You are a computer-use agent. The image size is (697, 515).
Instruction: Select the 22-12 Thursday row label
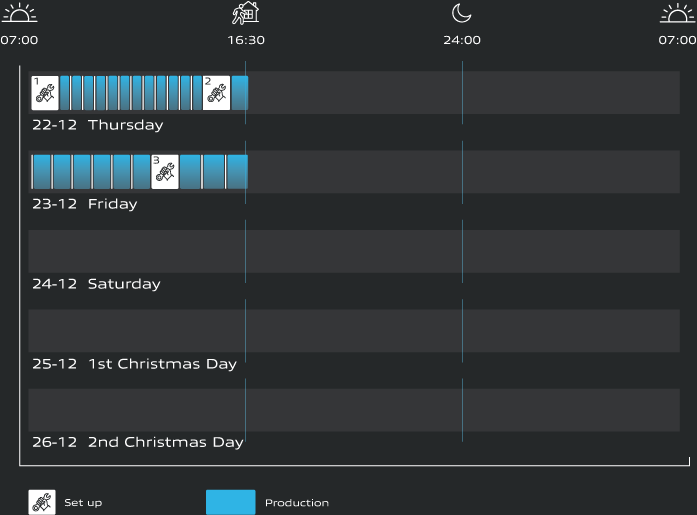(x=97, y=125)
